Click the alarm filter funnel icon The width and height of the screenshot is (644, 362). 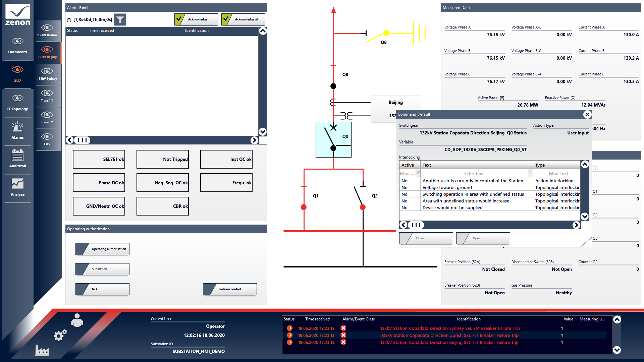(x=120, y=19)
